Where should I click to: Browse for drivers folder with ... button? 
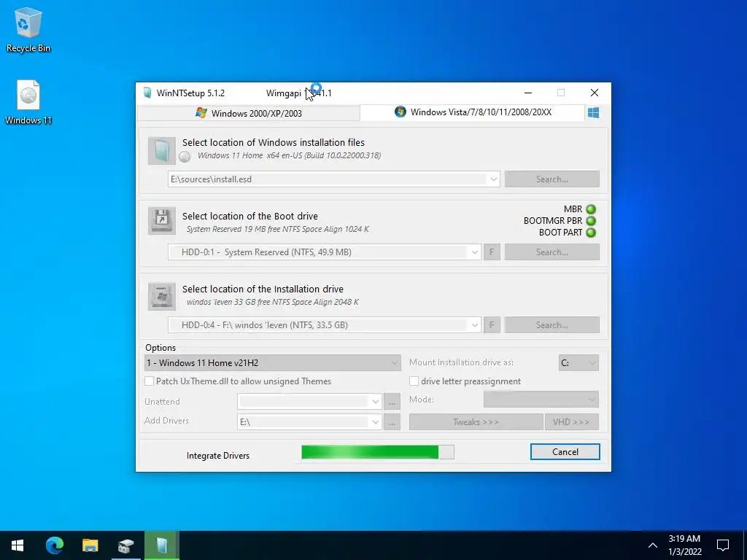(x=392, y=422)
